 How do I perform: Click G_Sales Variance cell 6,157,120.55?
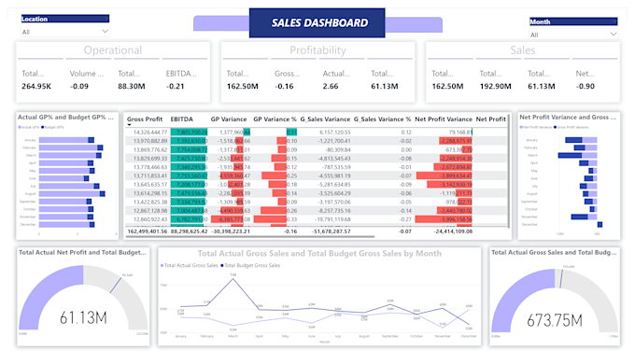(x=335, y=133)
